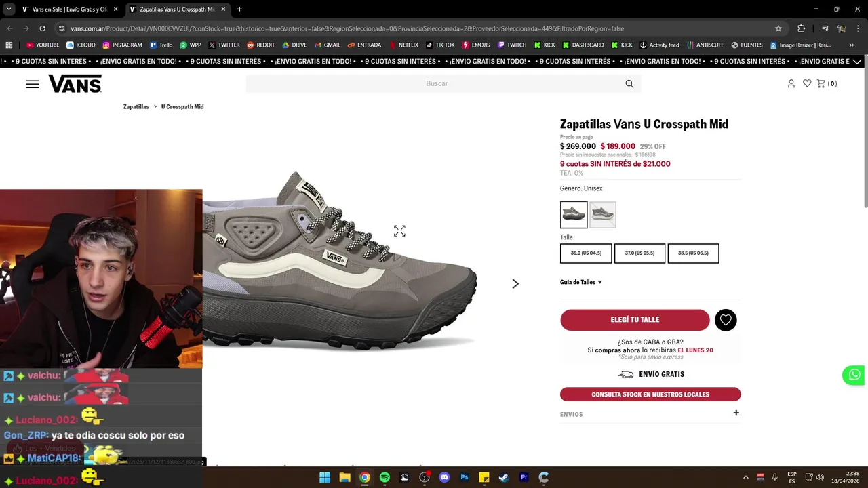Open Chrome apps grid icon

[x=9, y=45]
